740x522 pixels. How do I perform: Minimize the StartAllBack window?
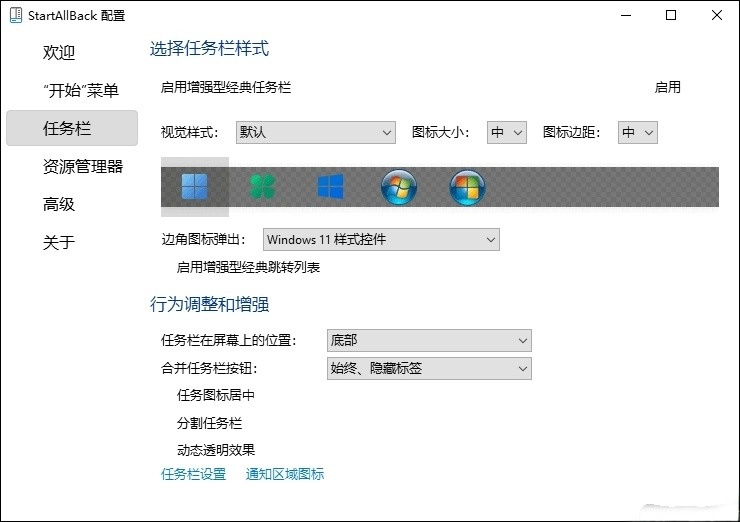click(626, 15)
